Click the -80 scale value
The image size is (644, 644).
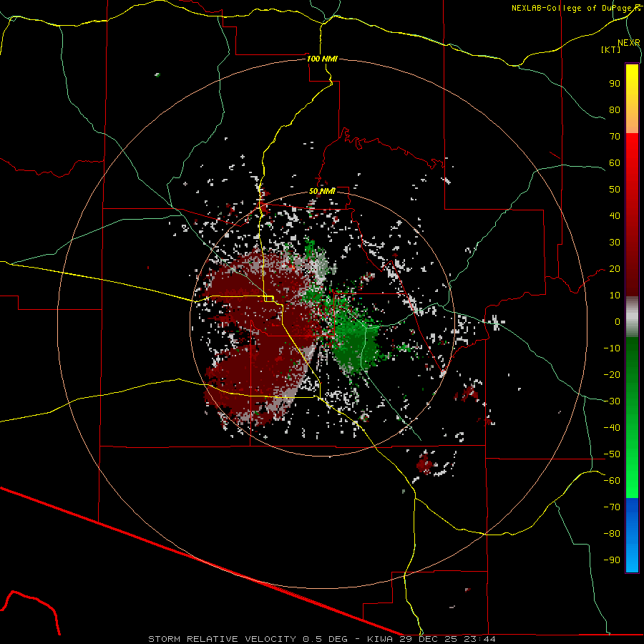coord(612,534)
